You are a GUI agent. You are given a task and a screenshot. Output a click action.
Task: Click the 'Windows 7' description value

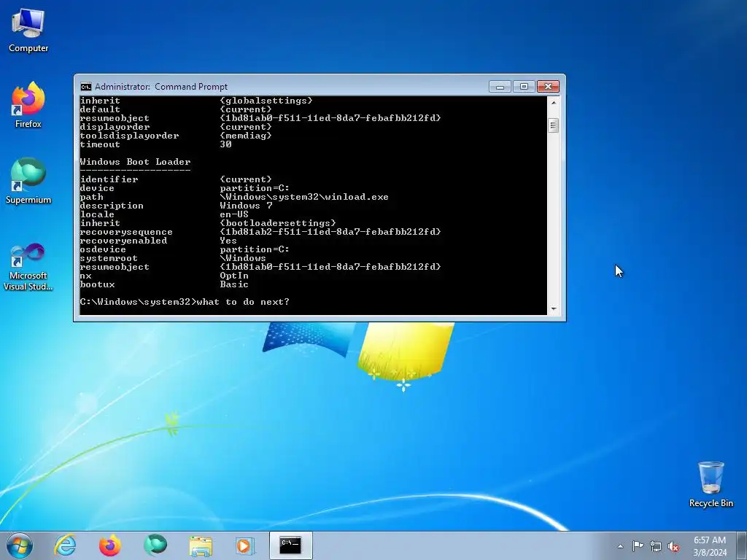tap(246, 206)
